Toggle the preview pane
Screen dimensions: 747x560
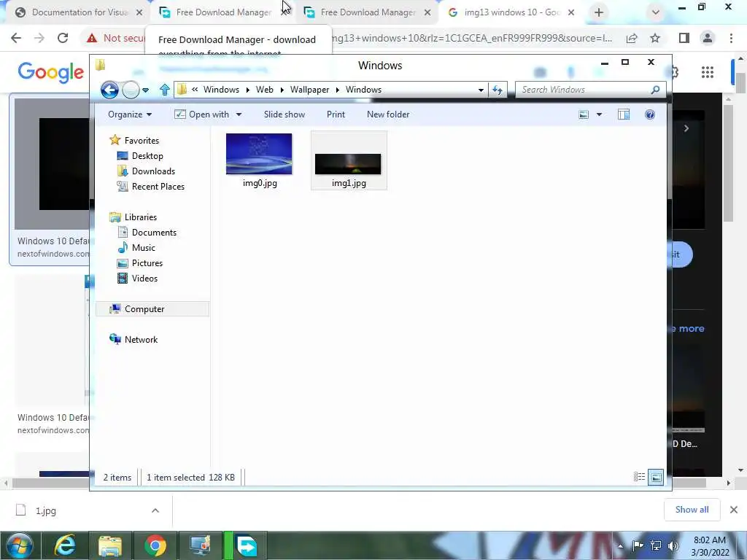624,114
